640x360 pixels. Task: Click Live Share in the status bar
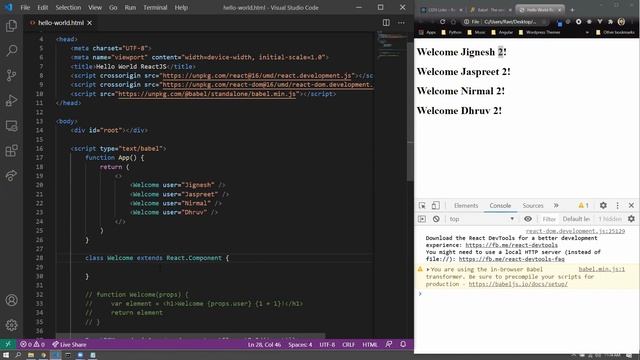(x=69, y=344)
